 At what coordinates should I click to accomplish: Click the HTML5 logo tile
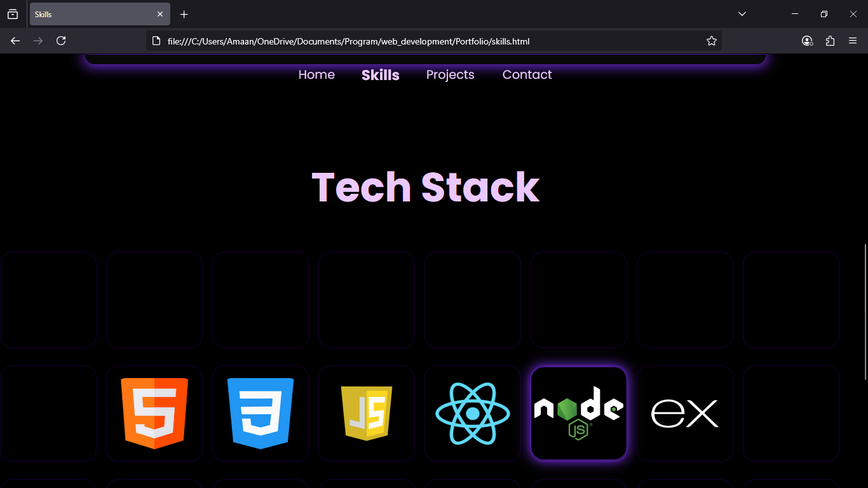[154, 413]
